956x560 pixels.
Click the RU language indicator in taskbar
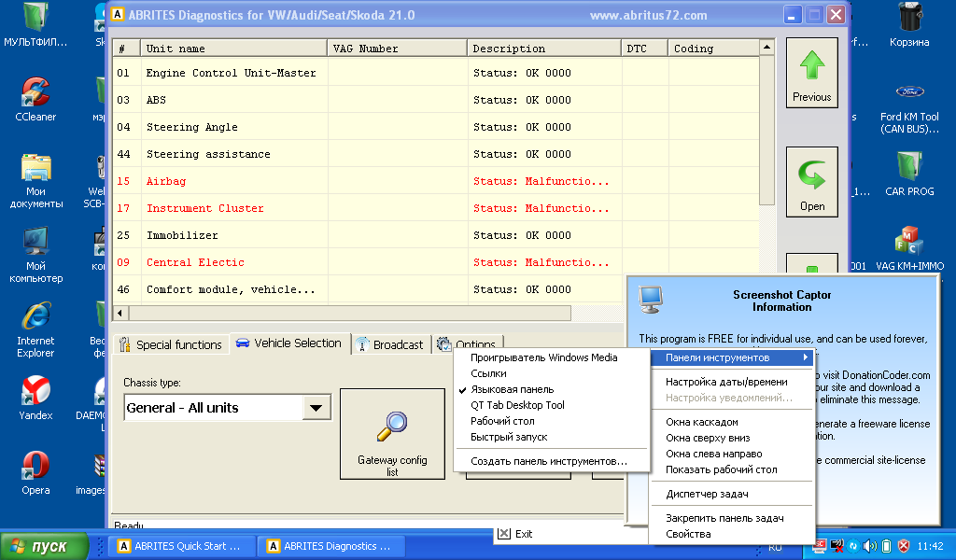775,548
